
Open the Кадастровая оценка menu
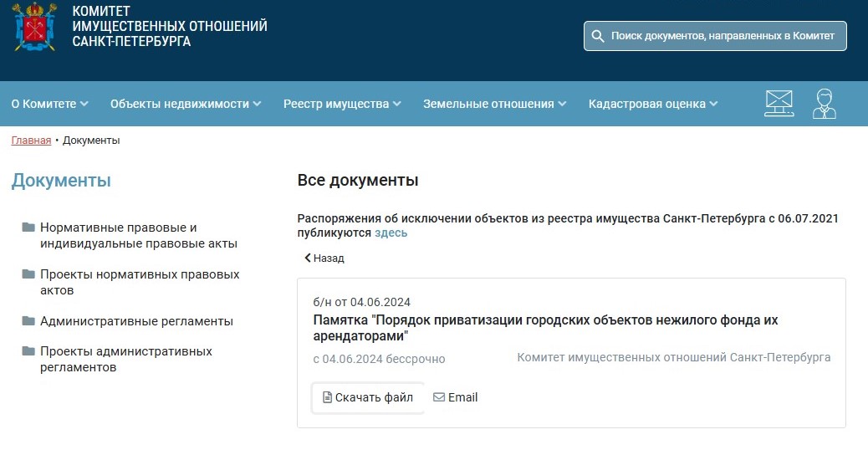[653, 104]
